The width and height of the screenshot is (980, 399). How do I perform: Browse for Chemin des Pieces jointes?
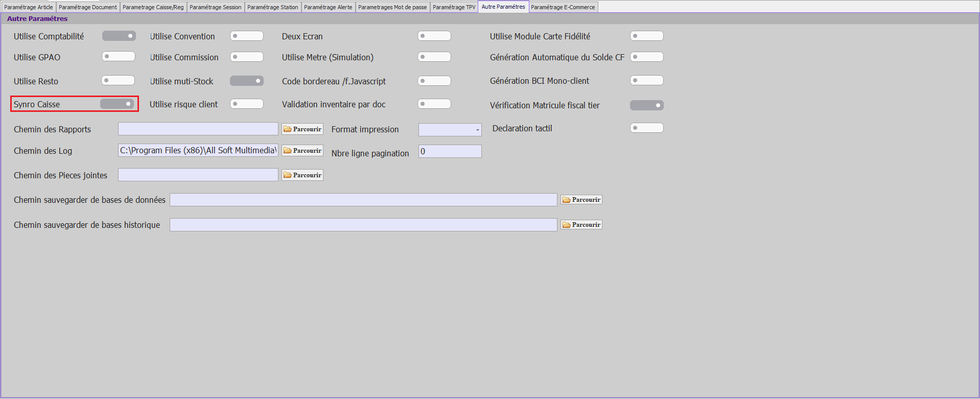pos(302,175)
